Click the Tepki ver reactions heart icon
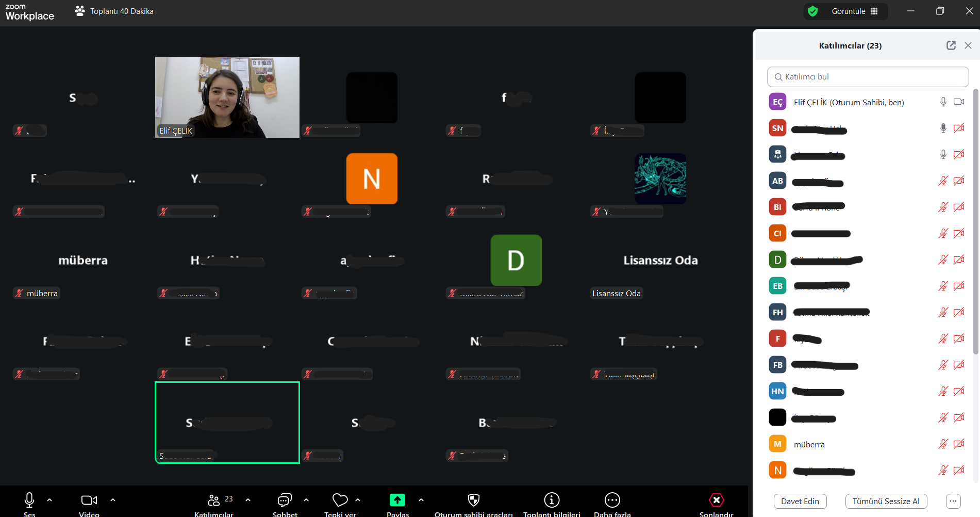Image resolution: width=980 pixels, height=517 pixels. (x=340, y=500)
